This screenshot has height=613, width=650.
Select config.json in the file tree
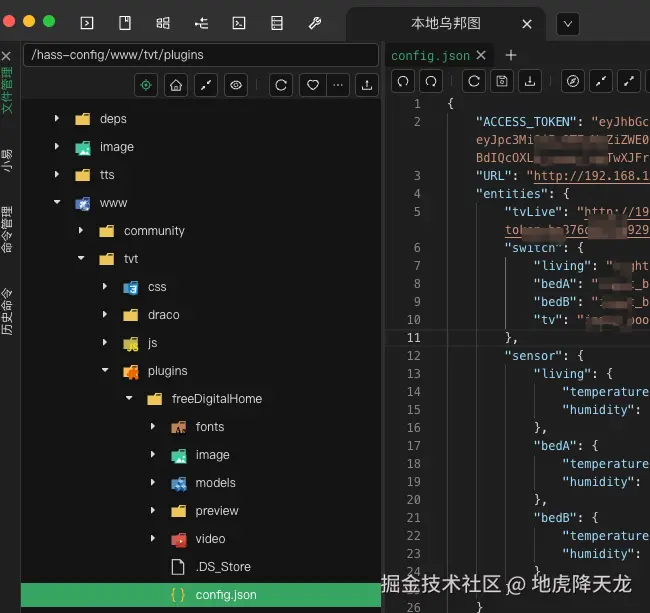[201, 595]
